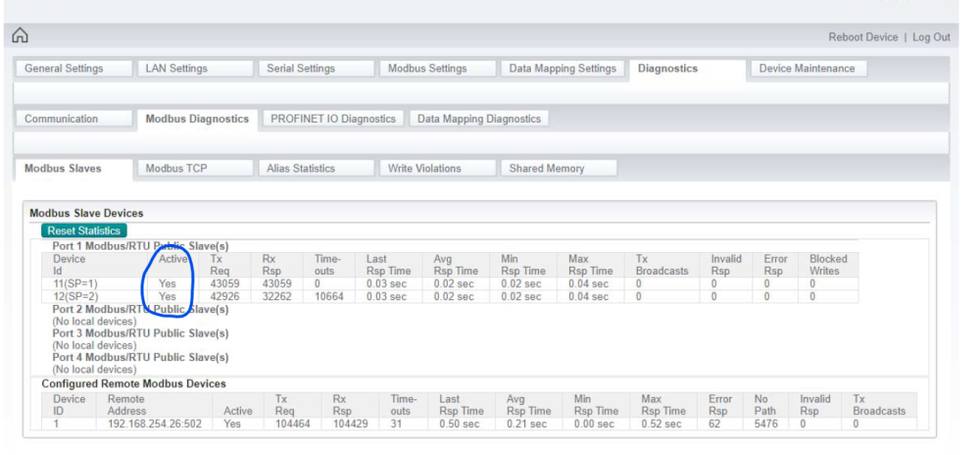980x455 pixels.
Task: Select the Modbus TCP tab
Action: 176,169
